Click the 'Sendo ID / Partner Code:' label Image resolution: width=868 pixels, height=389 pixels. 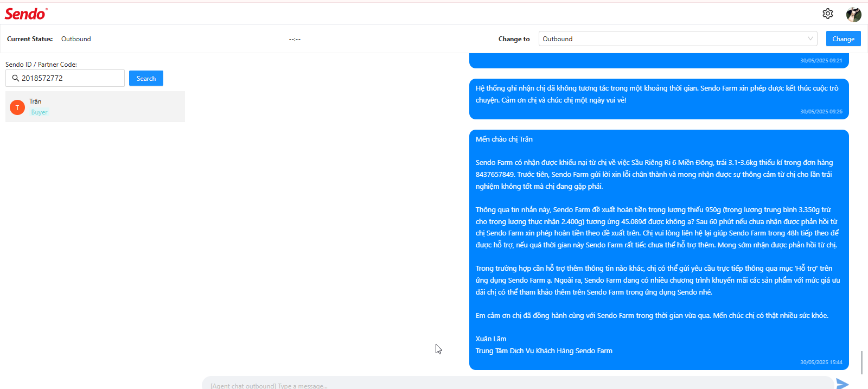[x=41, y=64]
